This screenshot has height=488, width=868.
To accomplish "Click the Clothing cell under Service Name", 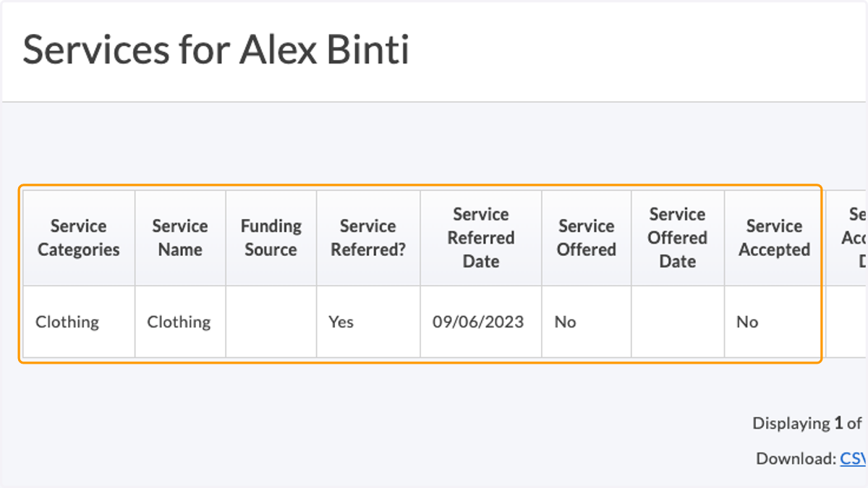I will click(180, 322).
